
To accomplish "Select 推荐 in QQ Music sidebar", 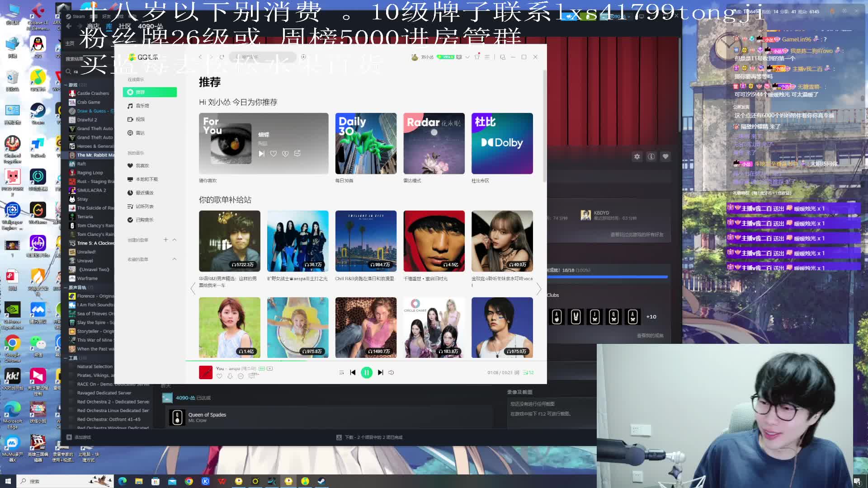I will [150, 92].
